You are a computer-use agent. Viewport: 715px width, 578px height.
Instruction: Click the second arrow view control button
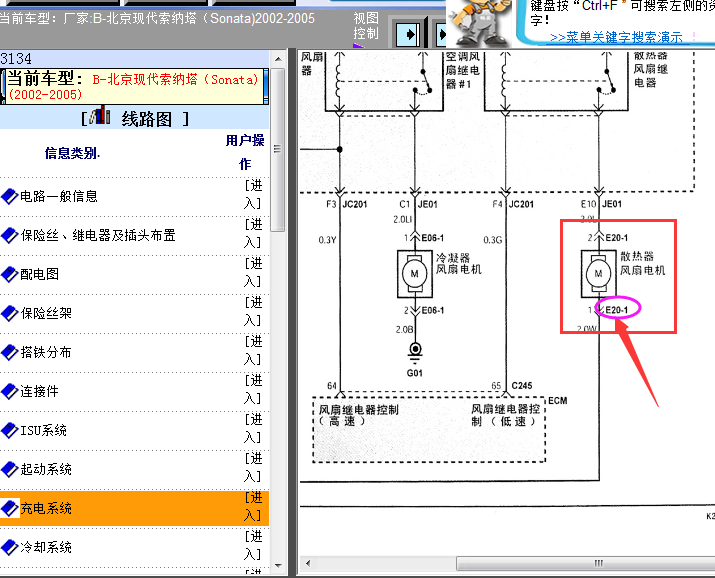[x=441, y=34]
